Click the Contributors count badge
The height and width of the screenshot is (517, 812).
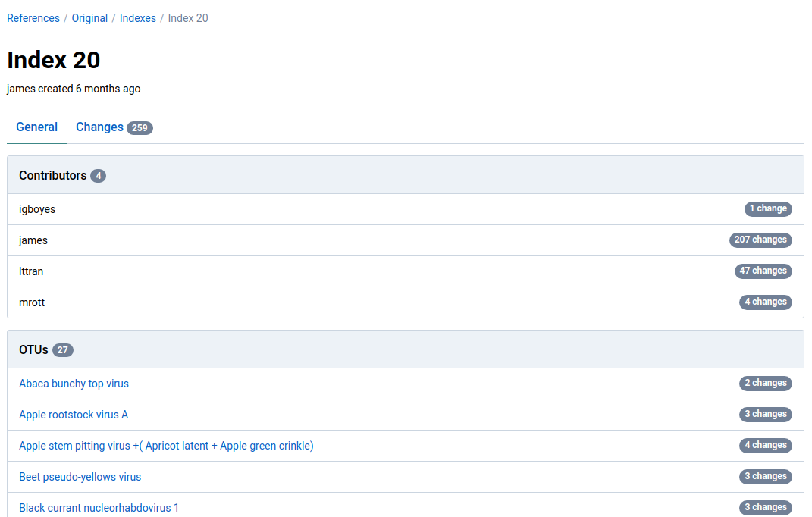coord(98,176)
